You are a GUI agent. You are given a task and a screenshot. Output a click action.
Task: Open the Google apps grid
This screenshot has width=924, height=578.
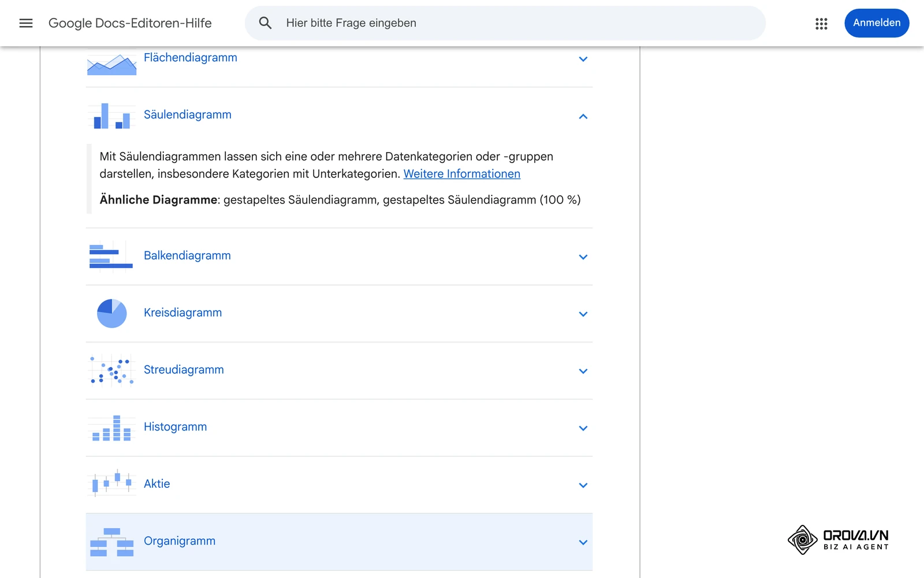[821, 23]
